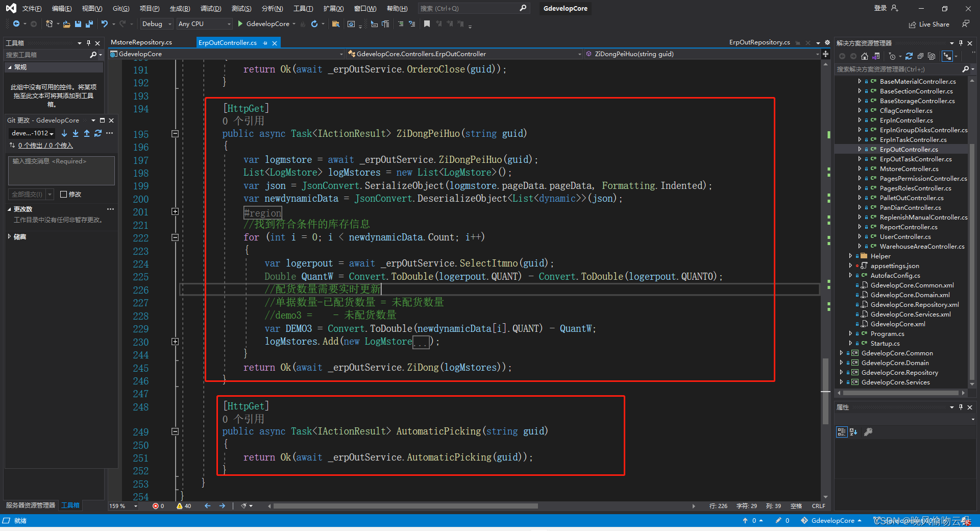
Task: Toggle auto-hide pin on Solution Explorer panel
Action: pos(961,43)
